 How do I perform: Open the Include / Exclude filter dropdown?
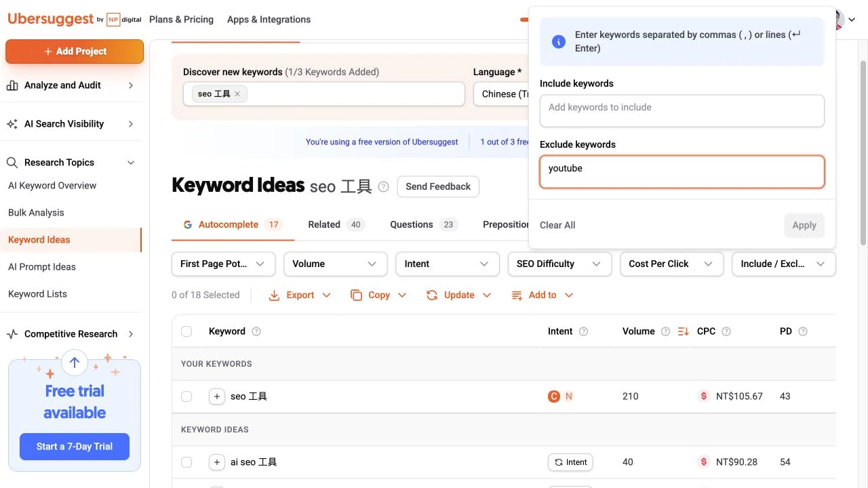coord(784,264)
